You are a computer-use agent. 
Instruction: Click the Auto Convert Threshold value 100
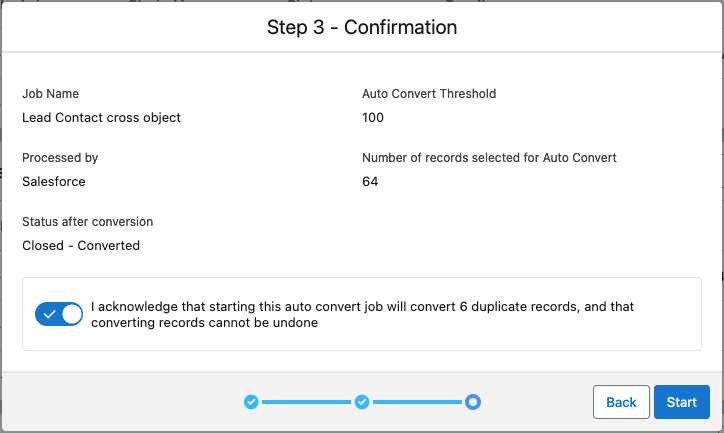(x=373, y=118)
